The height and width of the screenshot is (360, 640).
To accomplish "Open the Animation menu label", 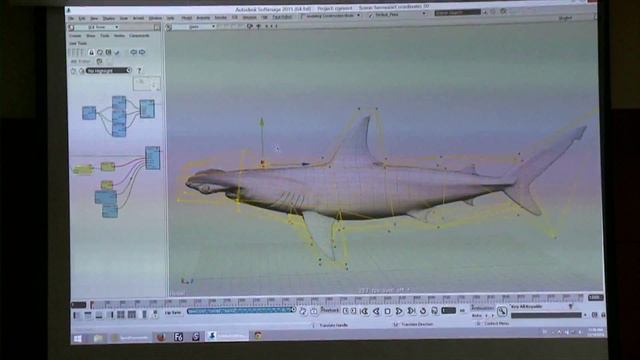I will (x=482, y=308).
